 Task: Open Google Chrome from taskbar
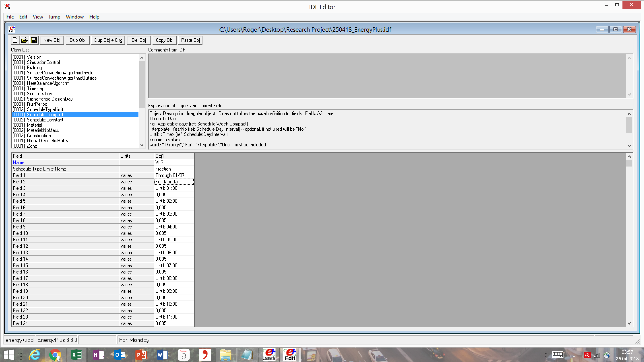pos(55,355)
